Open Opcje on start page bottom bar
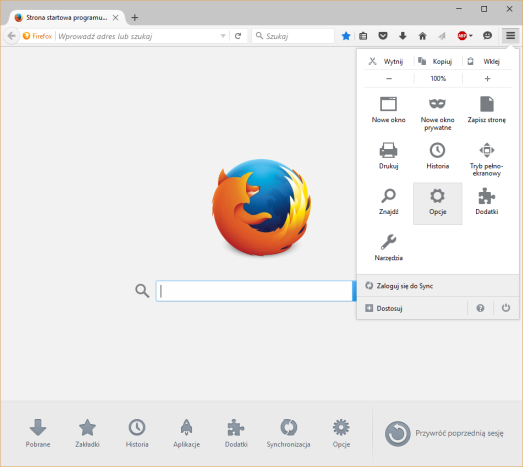The image size is (523, 467). (341, 433)
